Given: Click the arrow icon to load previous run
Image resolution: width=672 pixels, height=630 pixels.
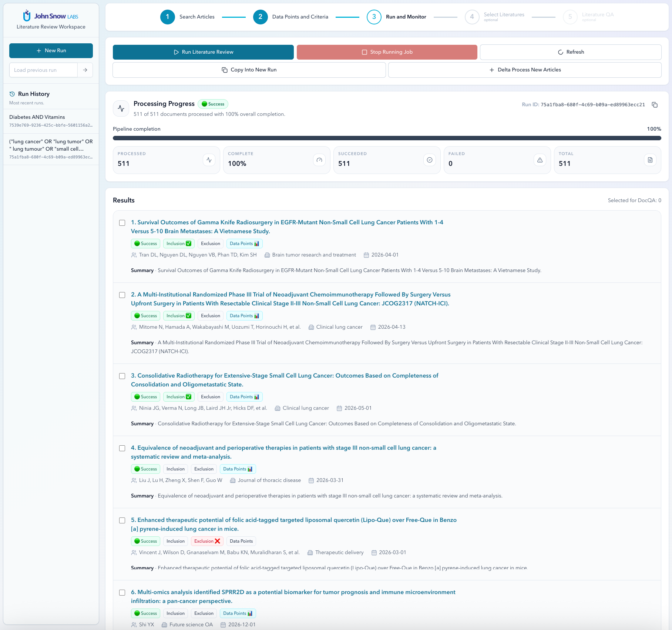Looking at the screenshot, I should tap(85, 70).
